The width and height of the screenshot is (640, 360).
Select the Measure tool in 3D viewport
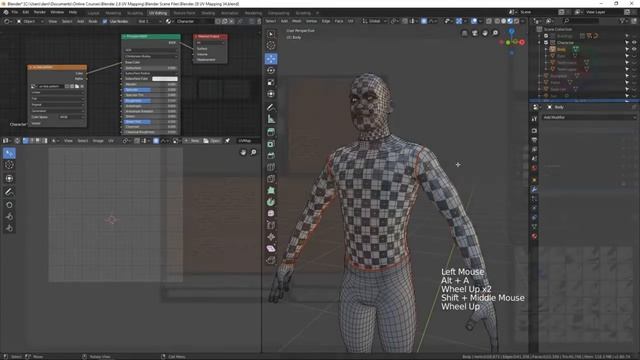pyautogui.click(x=271, y=119)
